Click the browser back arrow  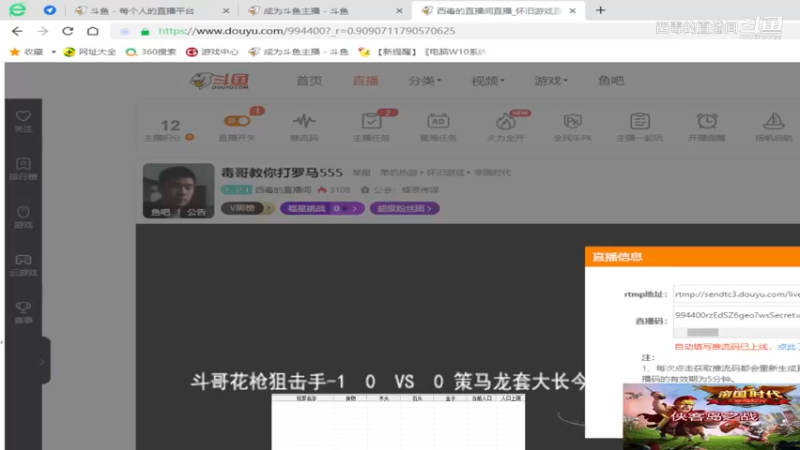17,31
